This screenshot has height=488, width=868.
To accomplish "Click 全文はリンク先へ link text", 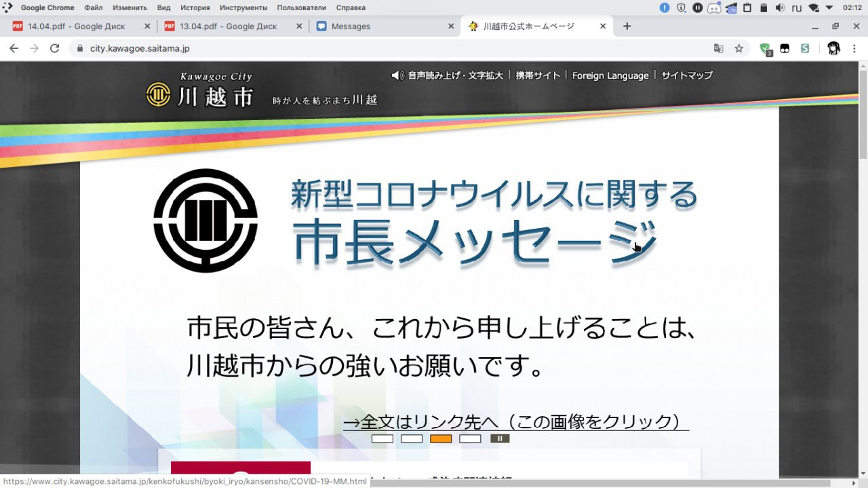I will coord(516,422).
